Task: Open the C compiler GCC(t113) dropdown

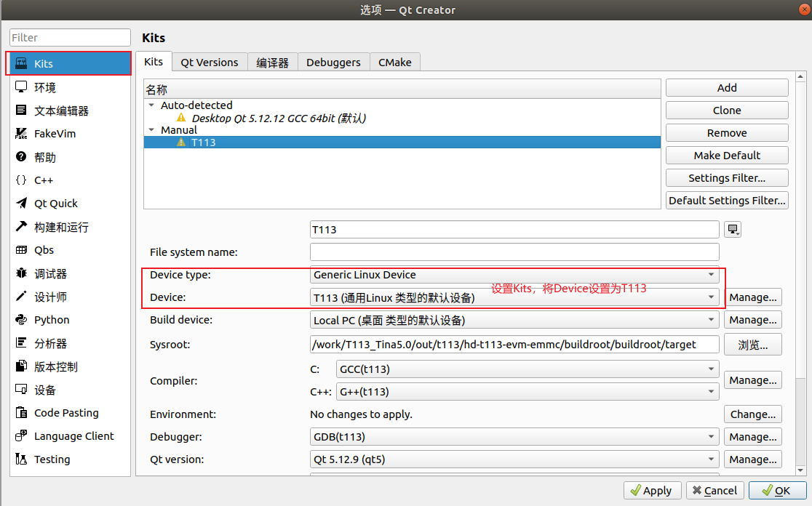Action: pos(528,369)
